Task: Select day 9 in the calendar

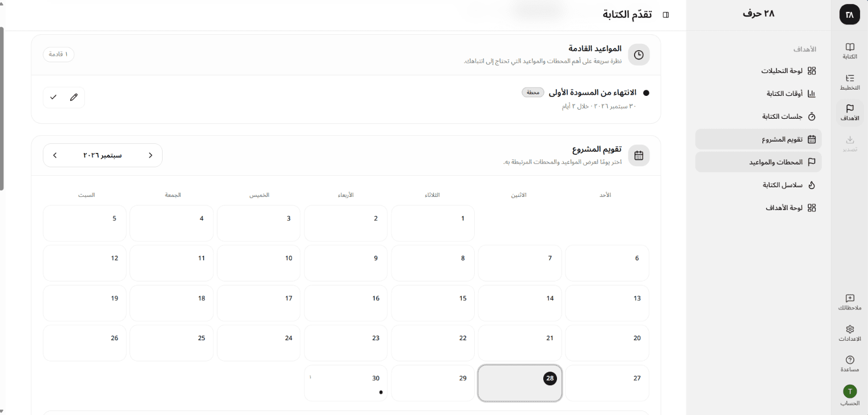Action: click(346, 263)
